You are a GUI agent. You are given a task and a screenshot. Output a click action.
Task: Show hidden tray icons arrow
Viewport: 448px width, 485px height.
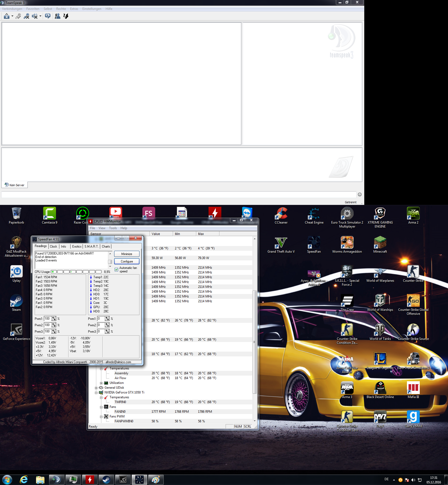394,480
